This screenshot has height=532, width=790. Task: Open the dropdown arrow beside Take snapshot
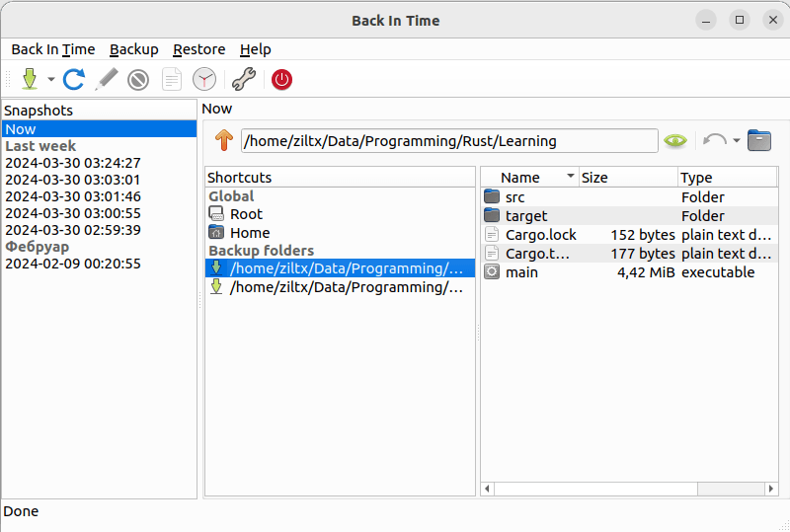pos(50,80)
